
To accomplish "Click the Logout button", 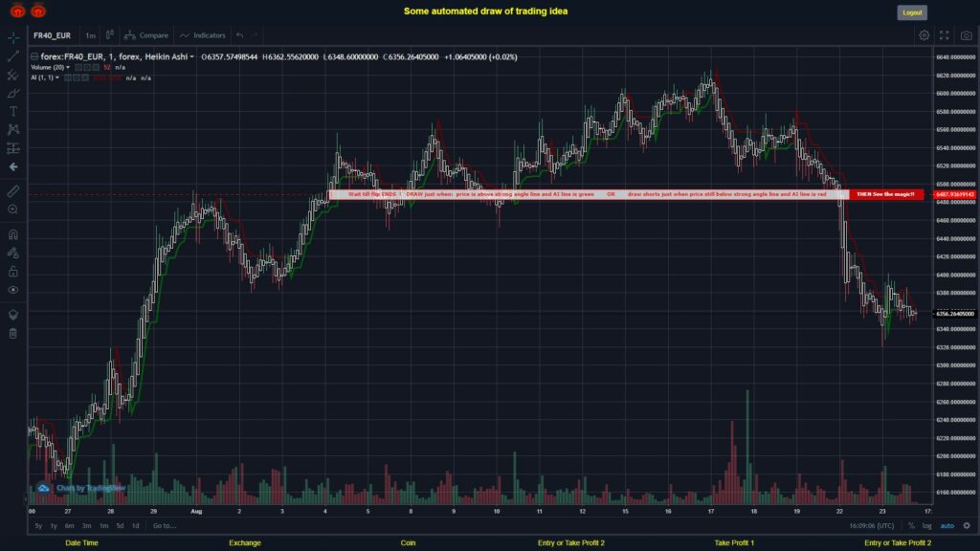I will click(912, 12).
